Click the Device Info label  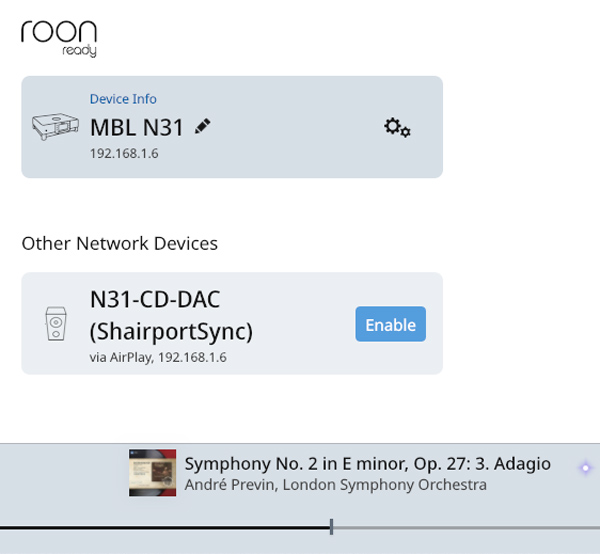tap(123, 99)
